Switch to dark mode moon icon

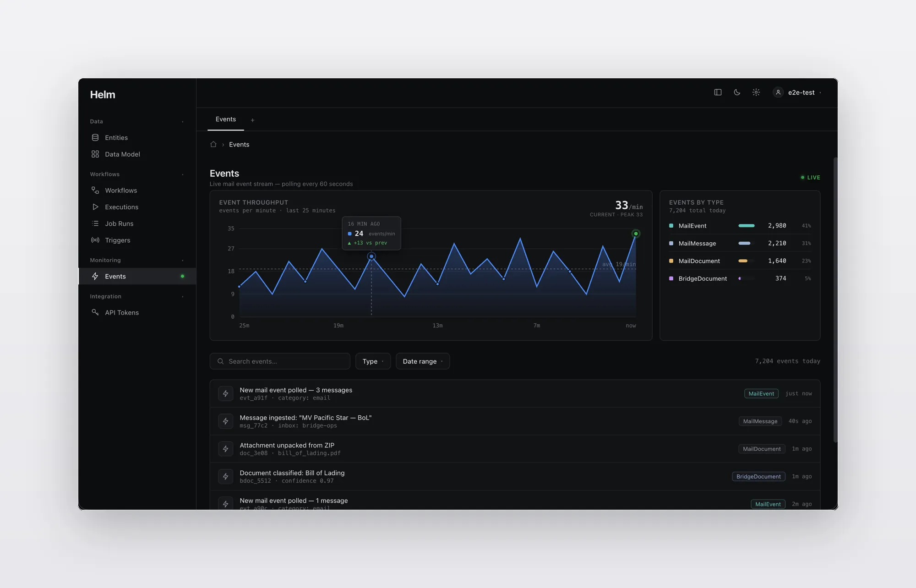(737, 92)
